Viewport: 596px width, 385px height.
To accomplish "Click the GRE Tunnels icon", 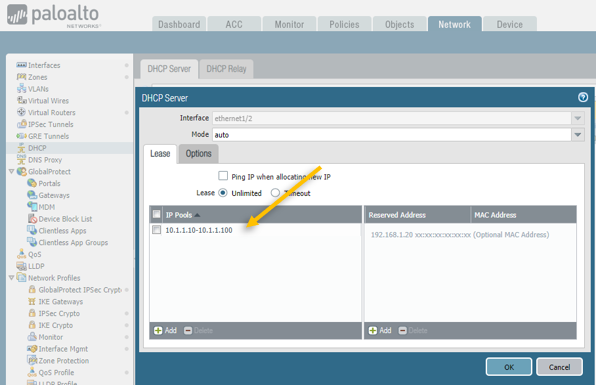I will click(21, 136).
